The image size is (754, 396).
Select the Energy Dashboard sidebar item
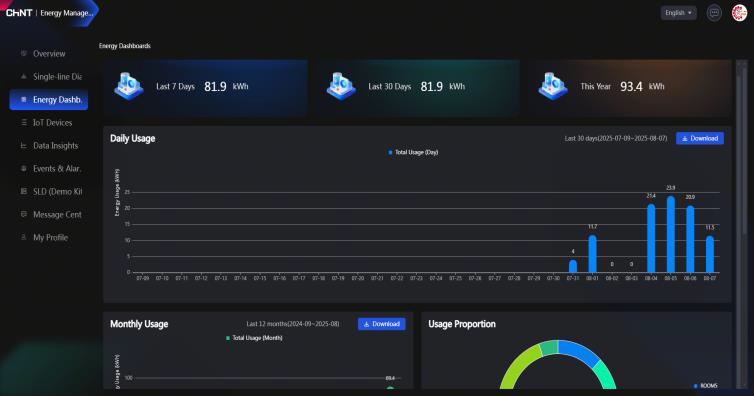click(x=49, y=100)
